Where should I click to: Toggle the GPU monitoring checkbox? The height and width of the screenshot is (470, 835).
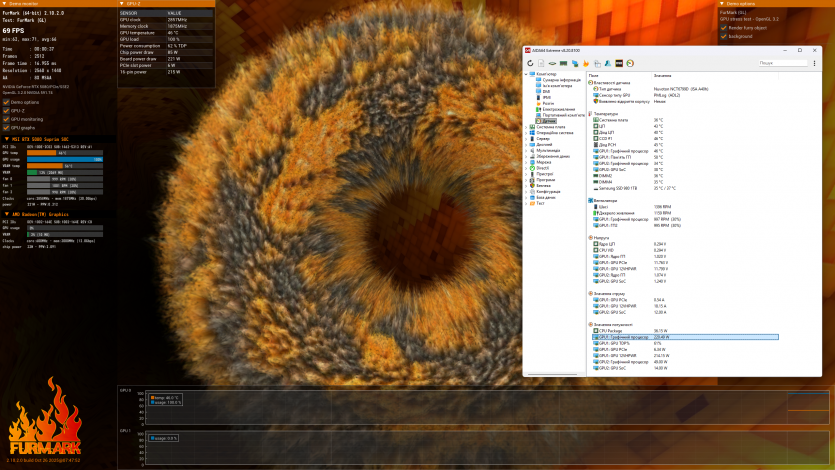click(x=6, y=119)
